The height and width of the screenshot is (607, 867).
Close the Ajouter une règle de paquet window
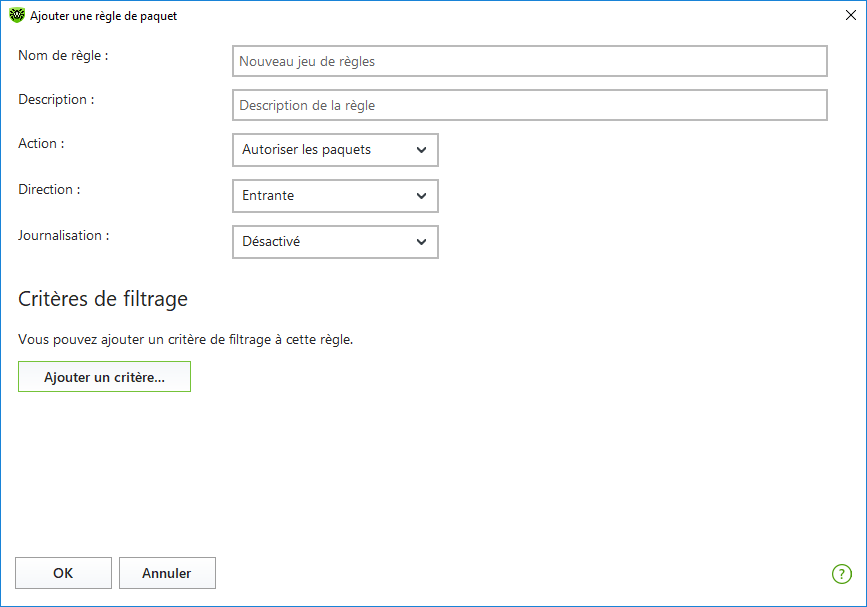[x=851, y=15]
